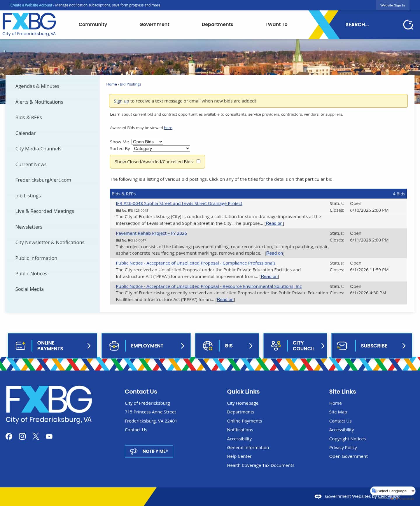
Task: Open the Community menu
Action: 93,25
